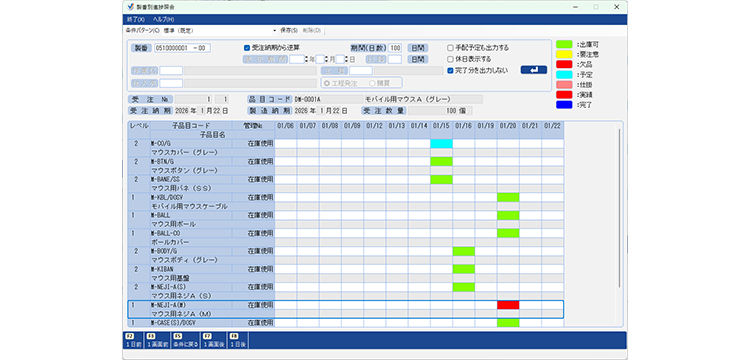Select the 工程発注 radio button
Image resolution: width=750 pixels, height=360 pixels.
[327, 83]
